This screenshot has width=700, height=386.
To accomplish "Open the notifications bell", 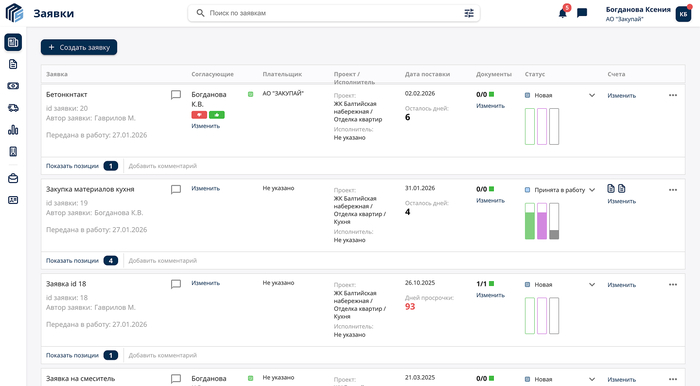I will click(562, 13).
